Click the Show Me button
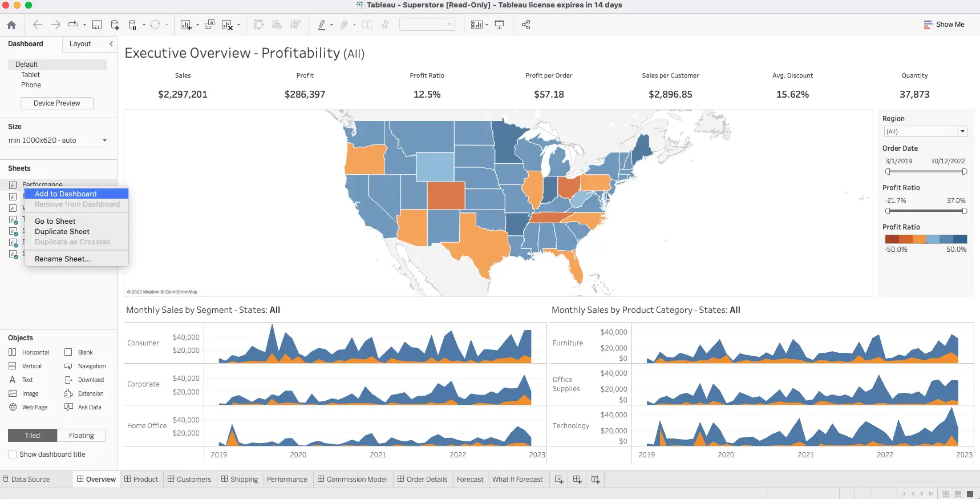 click(x=944, y=25)
